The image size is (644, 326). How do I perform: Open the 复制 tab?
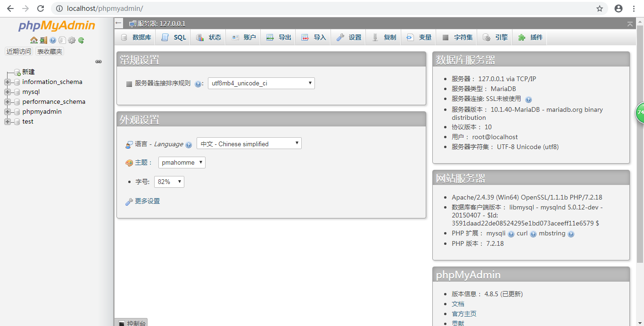384,37
